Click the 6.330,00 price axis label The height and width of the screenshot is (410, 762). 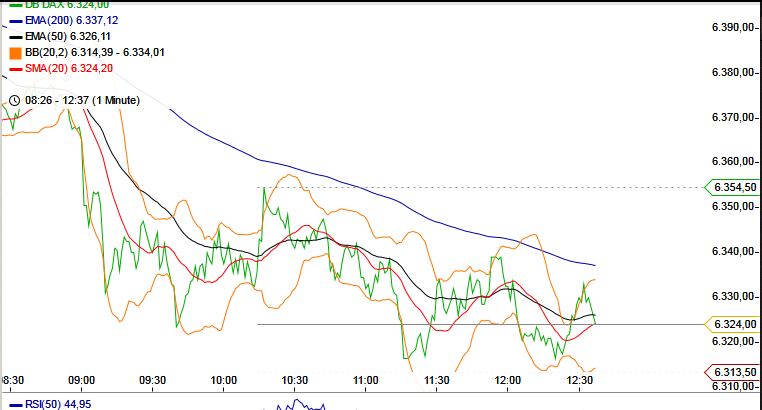pyautogui.click(x=733, y=296)
